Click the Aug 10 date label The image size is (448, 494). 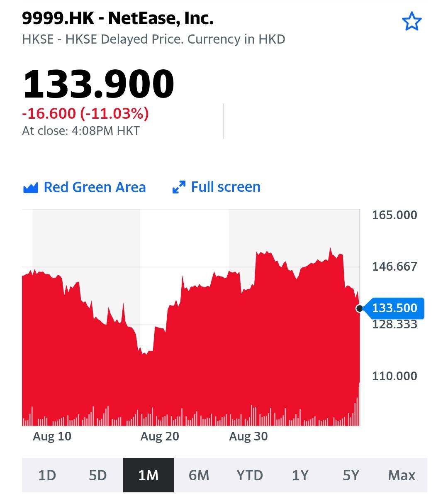52,436
